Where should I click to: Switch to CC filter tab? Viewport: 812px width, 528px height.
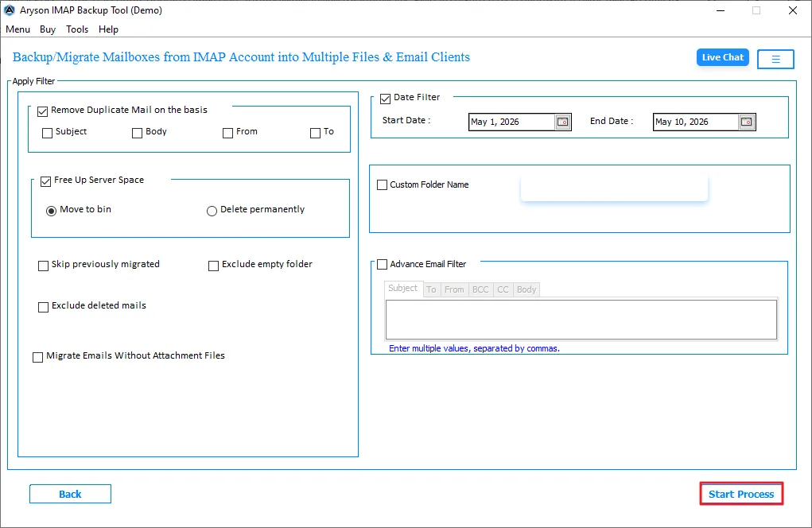pyautogui.click(x=503, y=290)
